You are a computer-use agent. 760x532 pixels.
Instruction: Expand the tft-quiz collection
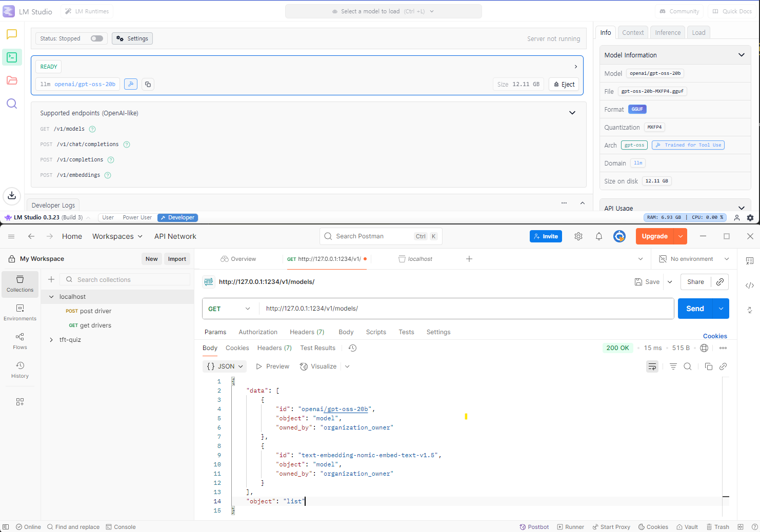pyautogui.click(x=51, y=340)
